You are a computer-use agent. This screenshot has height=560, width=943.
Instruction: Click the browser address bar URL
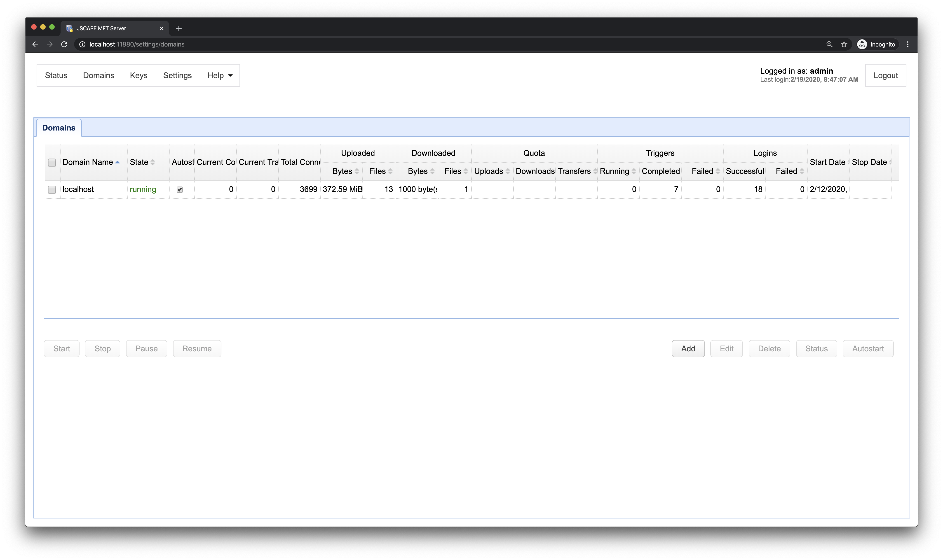click(x=137, y=44)
